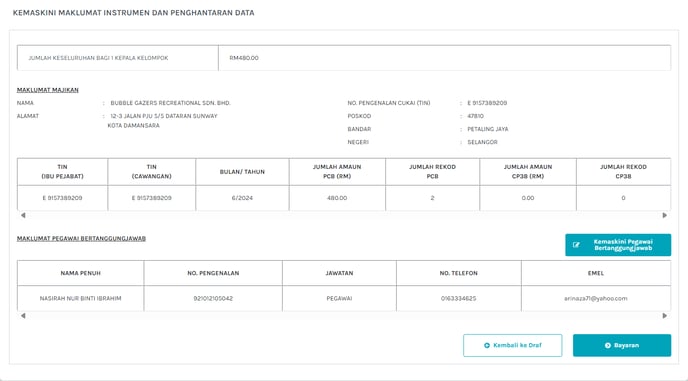The width and height of the screenshot is (688, 381).
Task: Click the email arinaza71@yahoo.com cell
Action: (x=596, y=298)
